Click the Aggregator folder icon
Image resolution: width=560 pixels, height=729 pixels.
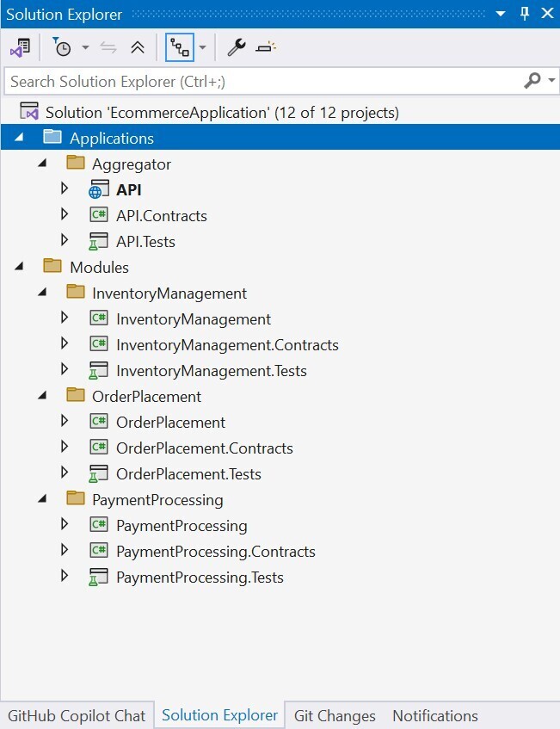click(76, 163)
